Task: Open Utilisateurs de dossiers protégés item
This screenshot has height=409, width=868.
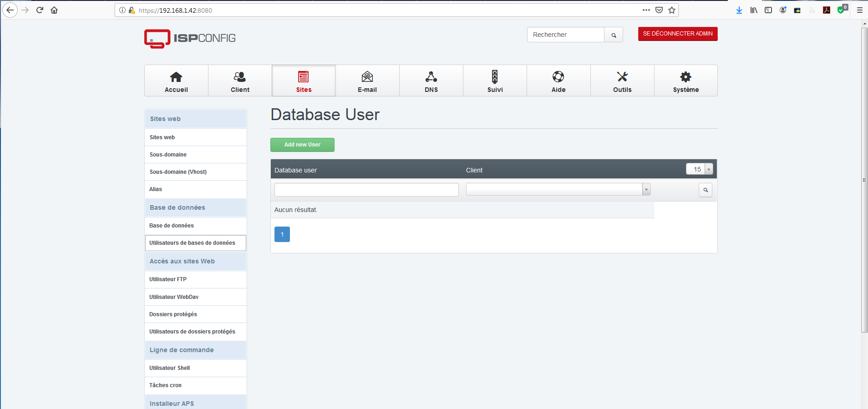Action: 196,332
